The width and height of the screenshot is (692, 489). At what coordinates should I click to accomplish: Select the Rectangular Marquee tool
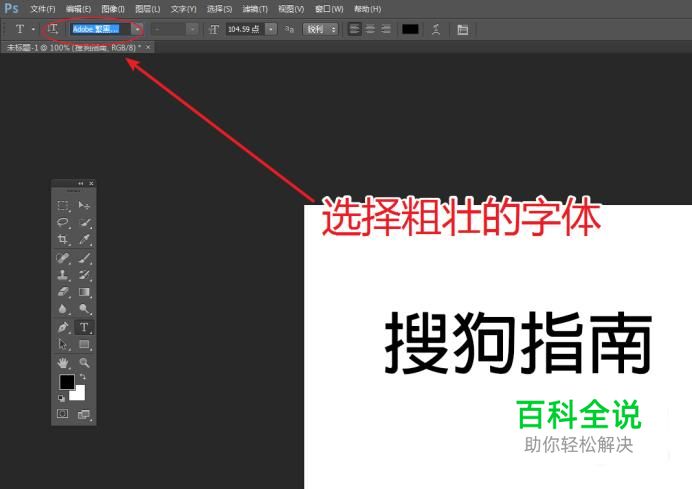point(63,206)
